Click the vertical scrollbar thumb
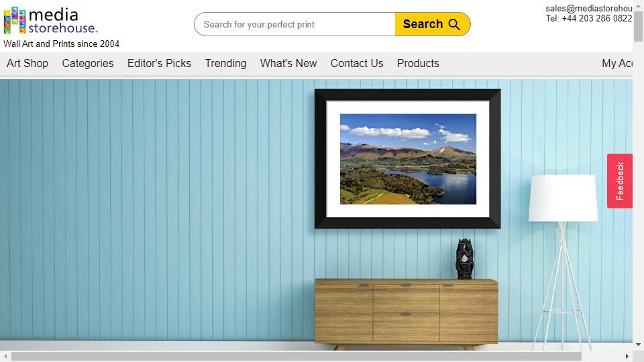Image resolution: width=644 pixels, height=362 pixels. (x=638, y=26)
